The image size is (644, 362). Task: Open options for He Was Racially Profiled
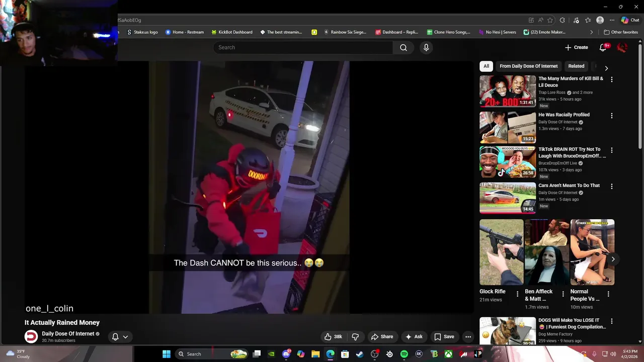pyautogui.click(x=612, y=116)
